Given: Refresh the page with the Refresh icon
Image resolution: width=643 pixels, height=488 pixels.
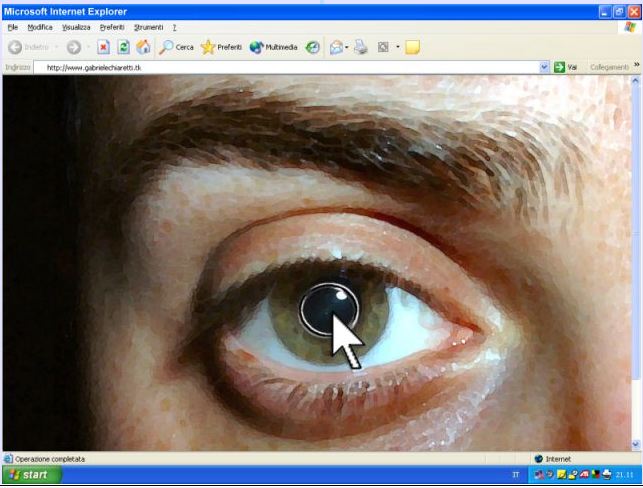Looking at the screenshot, I should tap(123, 47).
